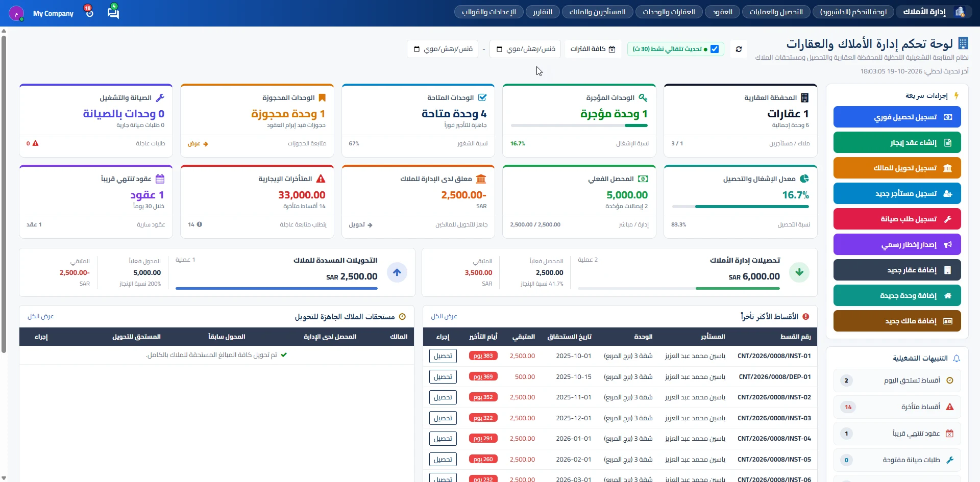Open the end date picker field
The width and height of the screenshot is (980, 482).
[443, 49]
